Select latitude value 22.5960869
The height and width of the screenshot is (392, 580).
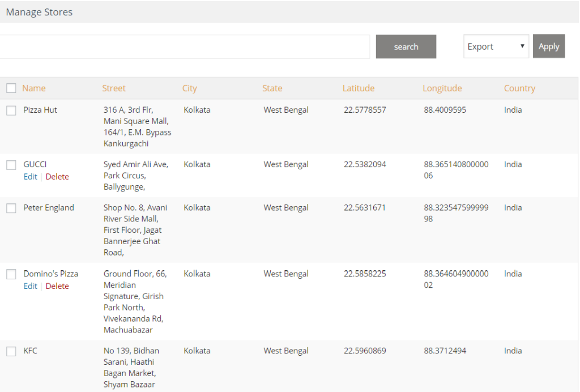coord(365,351)
